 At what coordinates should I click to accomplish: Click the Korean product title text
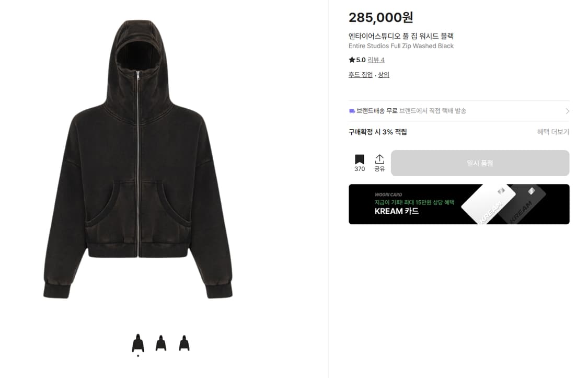pyautogui.click(x=401, y=36)
